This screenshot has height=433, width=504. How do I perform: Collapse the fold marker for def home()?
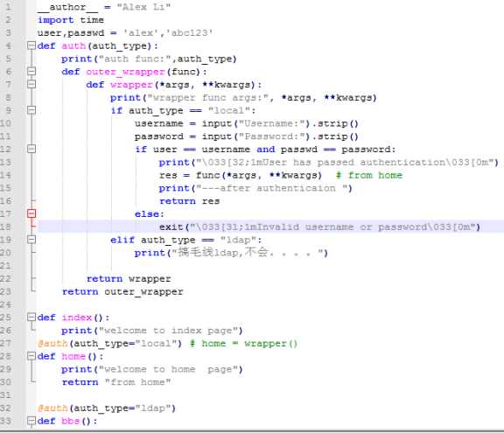31,356
